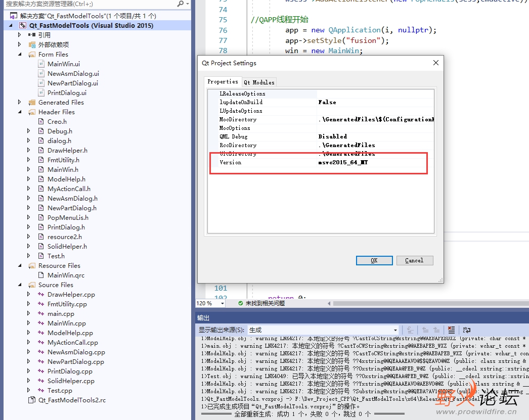
Task: Select MainWin.h in the tree
Action: (63, 170)
